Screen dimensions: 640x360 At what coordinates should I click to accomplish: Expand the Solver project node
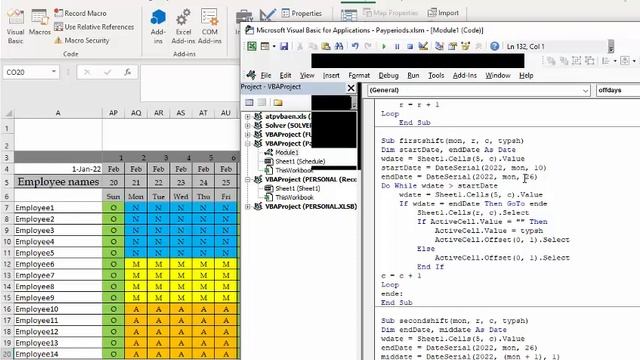pos(247,125)
